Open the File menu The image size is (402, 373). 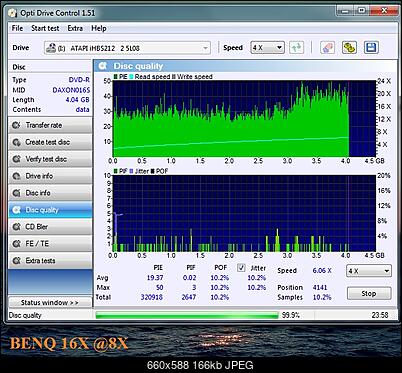point(17,28)
